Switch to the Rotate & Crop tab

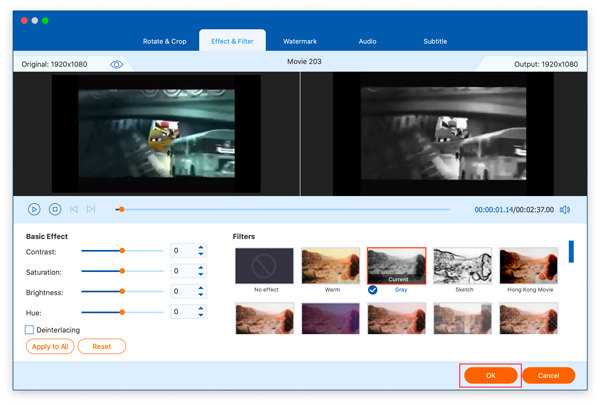pos(164,41)
